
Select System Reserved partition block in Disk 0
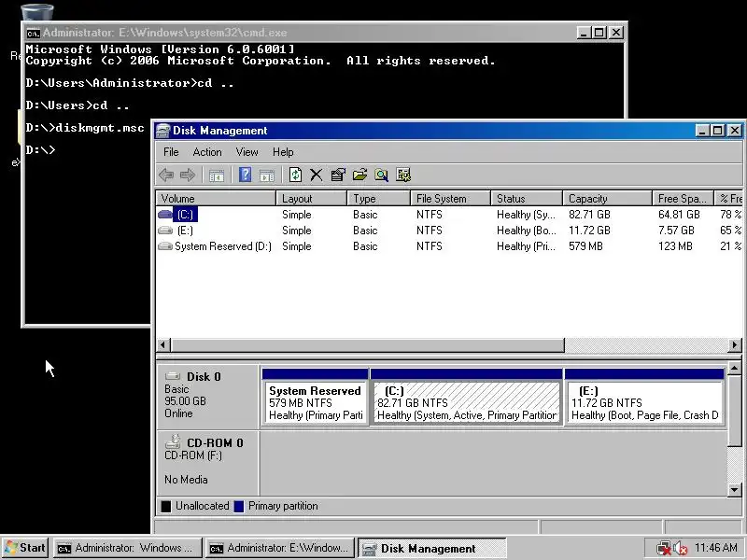click(x=315, y=398)
